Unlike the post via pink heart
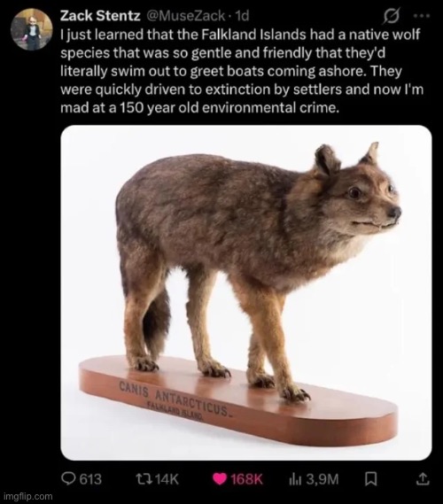 tap(220, 479)
